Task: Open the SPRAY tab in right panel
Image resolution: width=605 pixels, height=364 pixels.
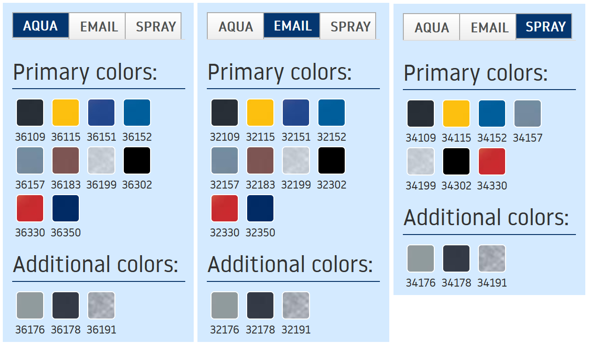Action: click(x=545, y=27)
